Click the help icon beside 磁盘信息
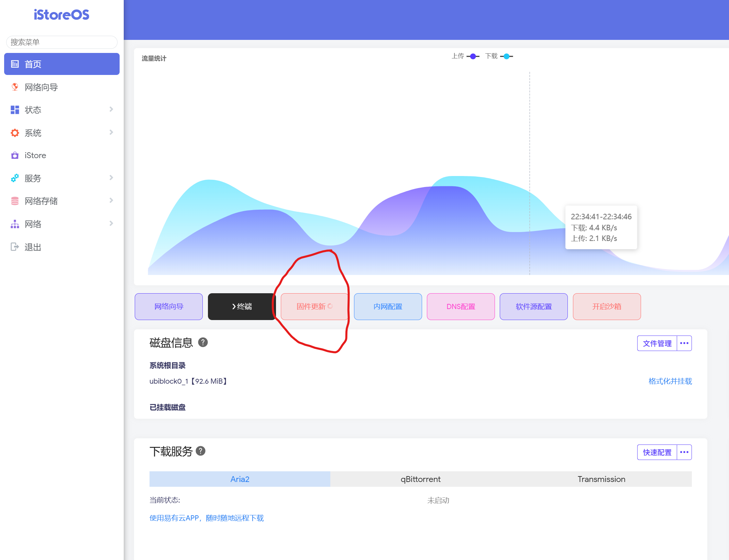Screen dimensions: 729x560 click(203, 342)
